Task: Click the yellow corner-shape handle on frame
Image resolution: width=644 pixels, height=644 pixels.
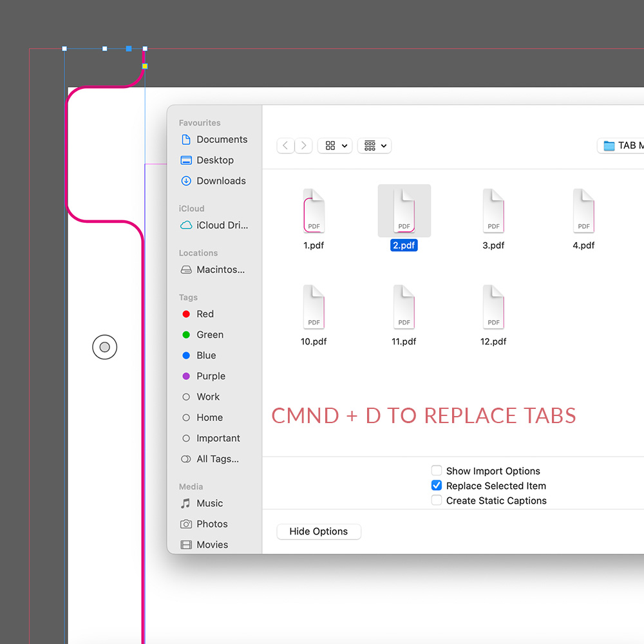Action: point(145,66)
